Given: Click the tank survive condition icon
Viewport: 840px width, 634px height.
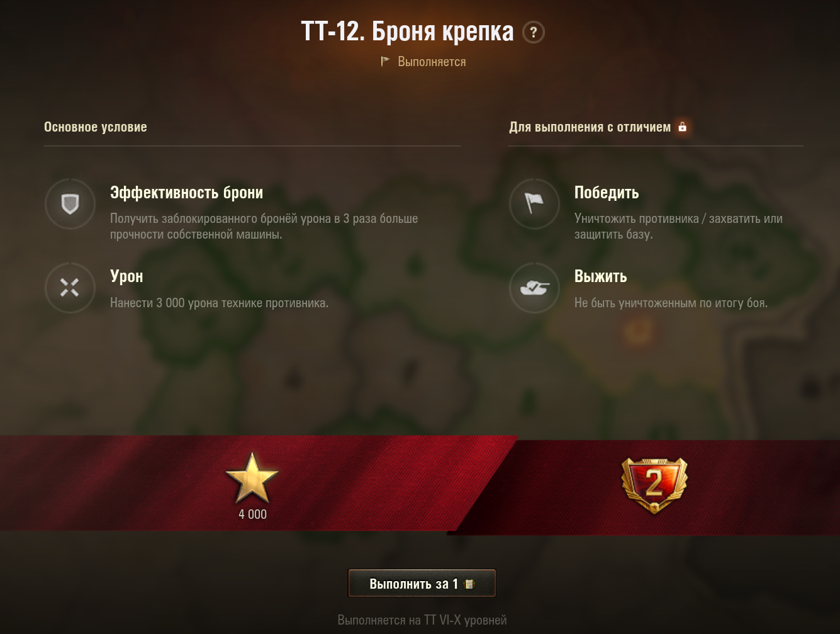Looking at the screenshot, I should coord(534,287).
